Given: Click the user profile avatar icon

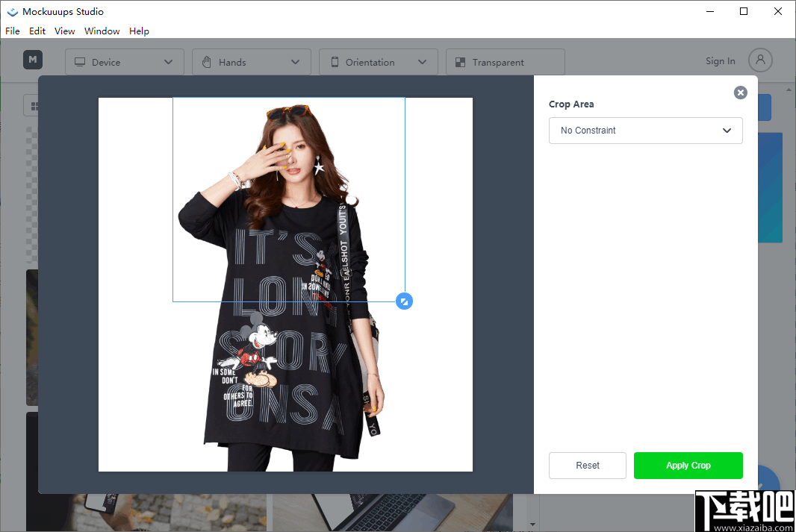Looking at the screenshot, I should [760, 60].
